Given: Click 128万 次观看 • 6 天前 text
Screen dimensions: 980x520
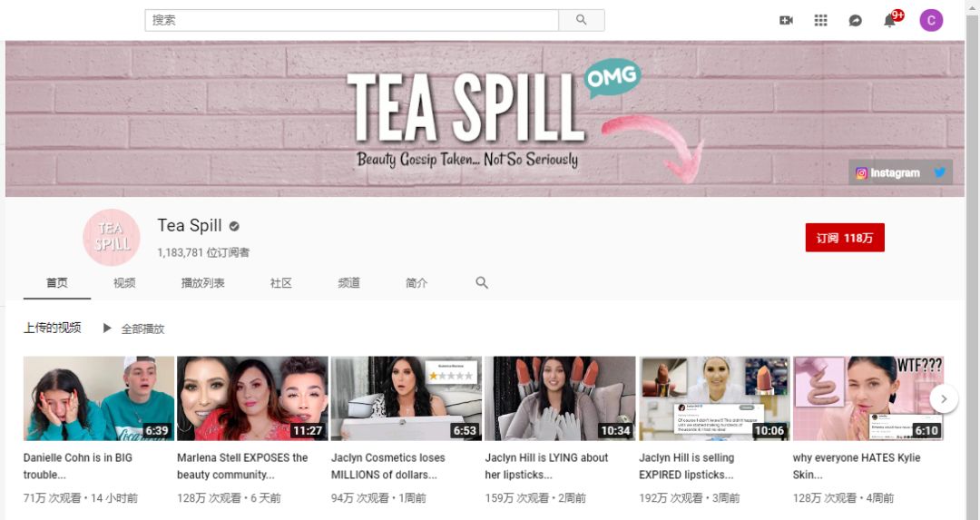Looking at the screenshot, I should tap(229, 498).
